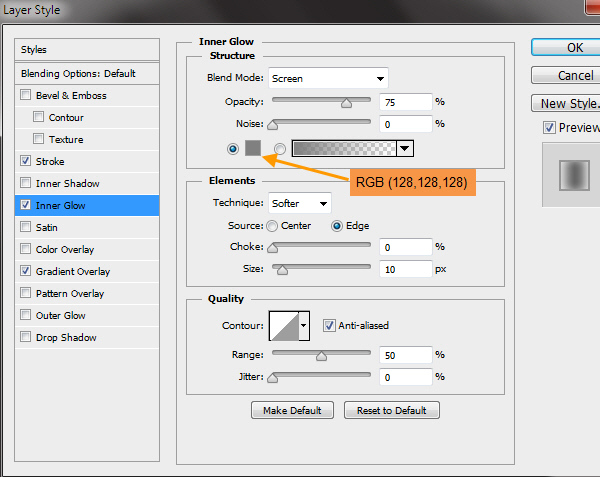Enable the Drop Shadow checkbox
This screenshot has height=477, width=600.
[x=25, y=338]
